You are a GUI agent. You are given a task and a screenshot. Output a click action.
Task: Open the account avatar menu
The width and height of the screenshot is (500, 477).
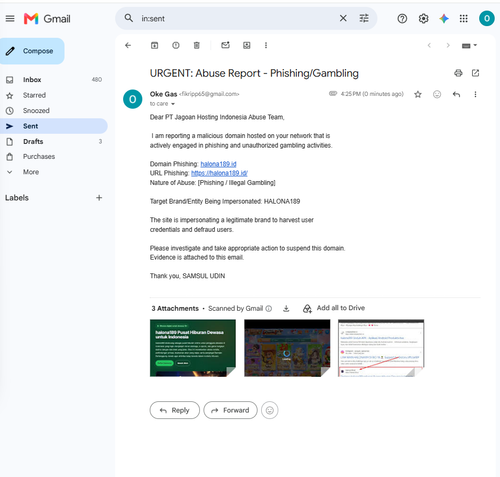[487, 18]
